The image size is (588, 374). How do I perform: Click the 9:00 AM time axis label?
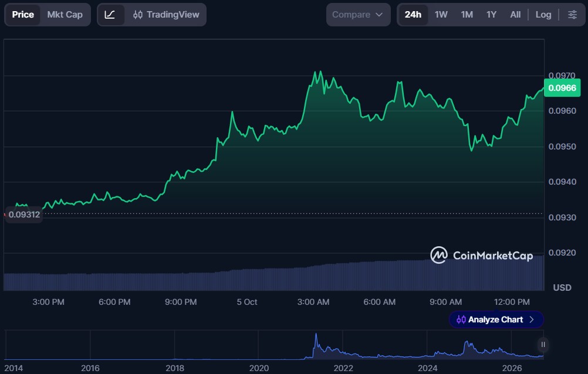[445, 302]
